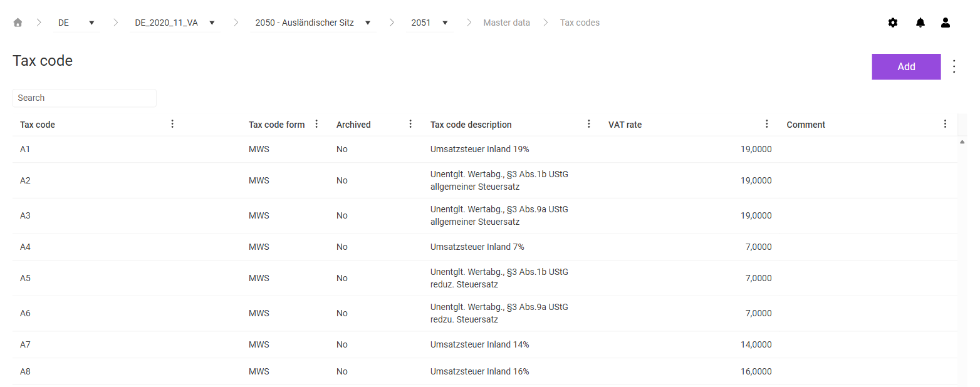Screen dimensions: 980x387
Task: Open Tax code description column menu
Action: coord(589,124)
